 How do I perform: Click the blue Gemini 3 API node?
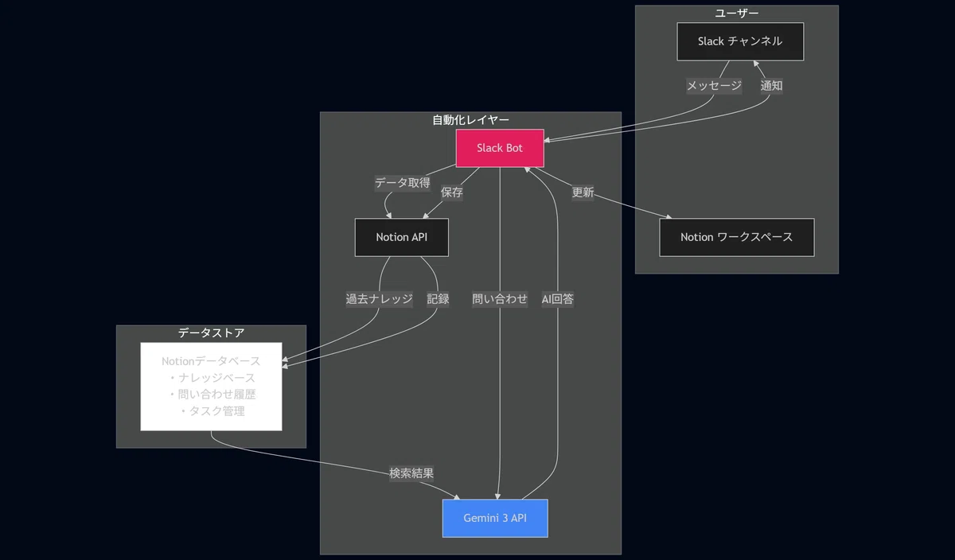(495, 518)
